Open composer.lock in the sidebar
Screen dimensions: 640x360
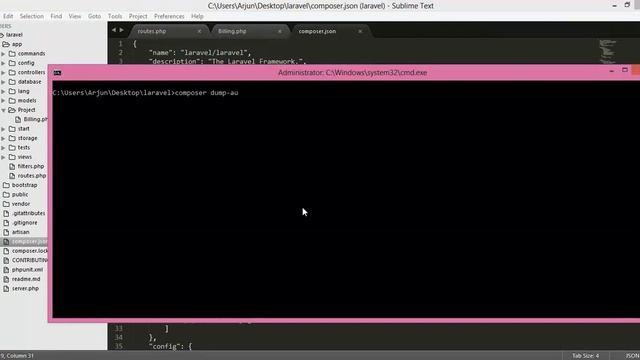coord(29,251)
